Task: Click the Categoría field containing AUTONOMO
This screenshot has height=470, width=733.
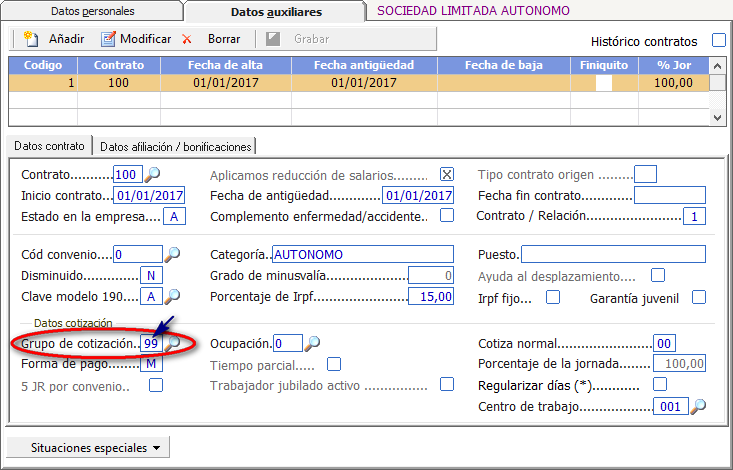Action: pyautogui.click(x=363, y=254)
